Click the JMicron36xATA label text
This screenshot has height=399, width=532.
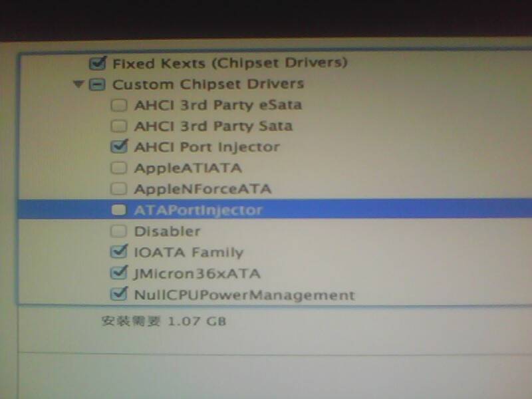tap(197, 273)
